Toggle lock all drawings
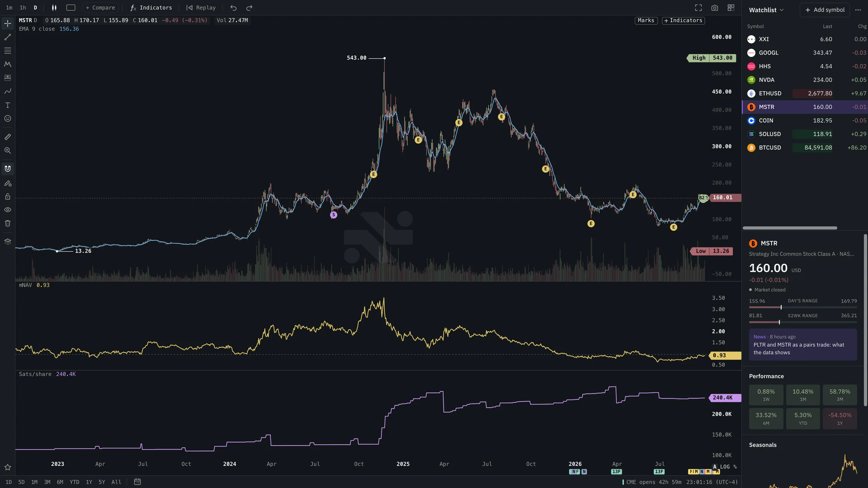This screenshot has width=868, height=488. [8, 197]
